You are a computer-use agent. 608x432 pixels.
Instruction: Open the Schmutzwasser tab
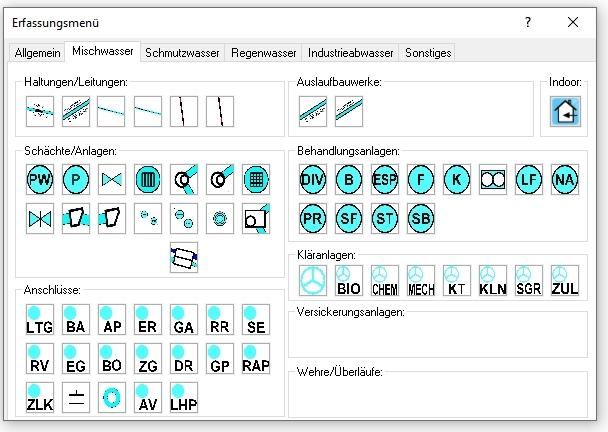click(182, 52)
